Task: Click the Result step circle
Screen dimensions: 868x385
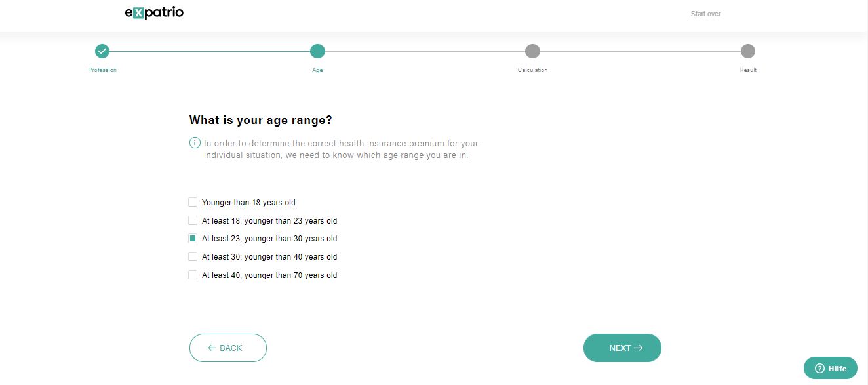Action: tap(747, 51)
